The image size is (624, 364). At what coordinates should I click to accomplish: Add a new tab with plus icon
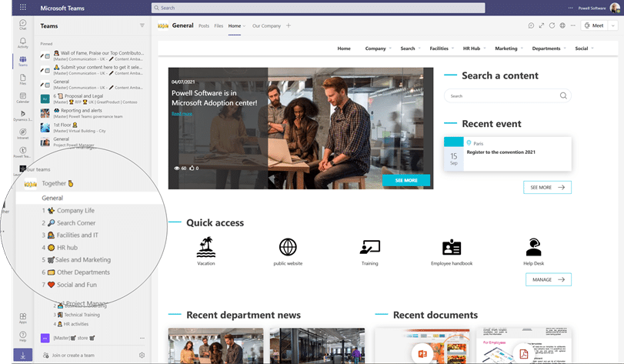[x=289, y=25]
